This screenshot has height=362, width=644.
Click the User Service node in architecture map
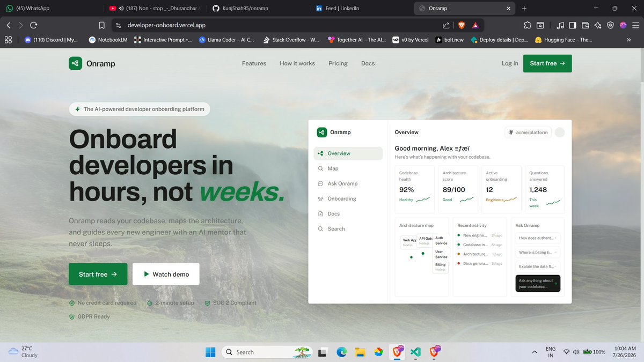[441, 254]
